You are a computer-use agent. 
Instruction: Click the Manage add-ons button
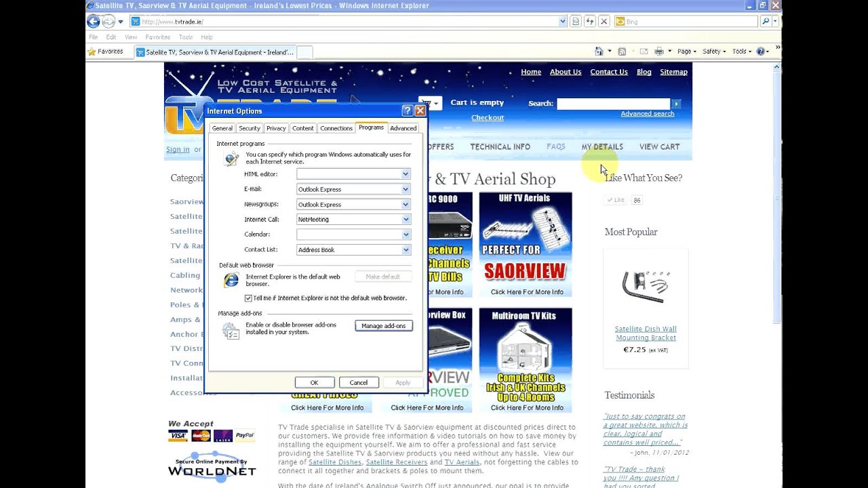(384, 326)
